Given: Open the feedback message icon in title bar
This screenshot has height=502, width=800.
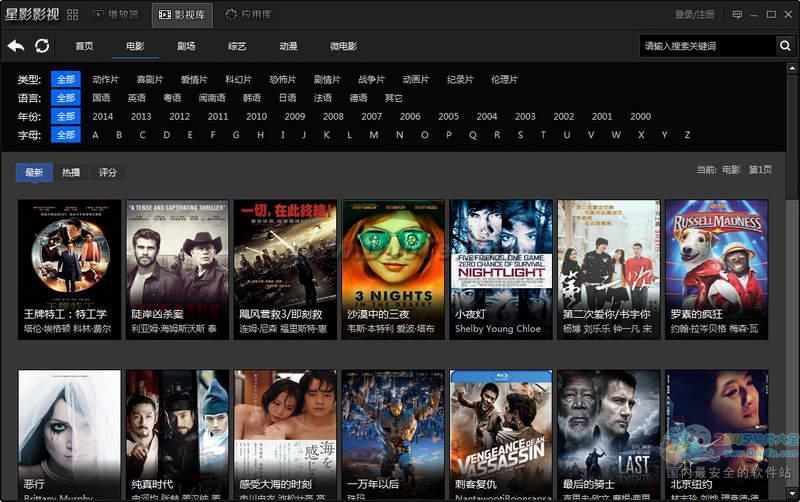Looking at the screenshot, I should pos(737,14).
